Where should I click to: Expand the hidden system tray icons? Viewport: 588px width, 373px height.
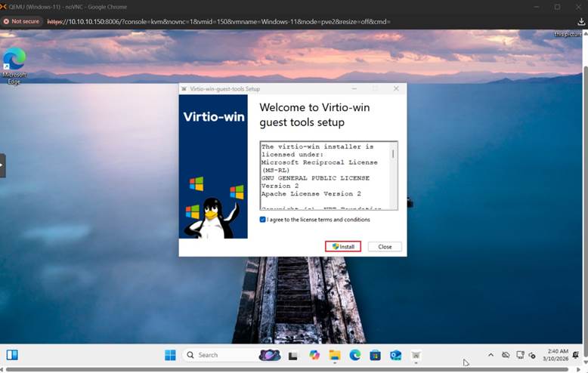tap(491, 355)
